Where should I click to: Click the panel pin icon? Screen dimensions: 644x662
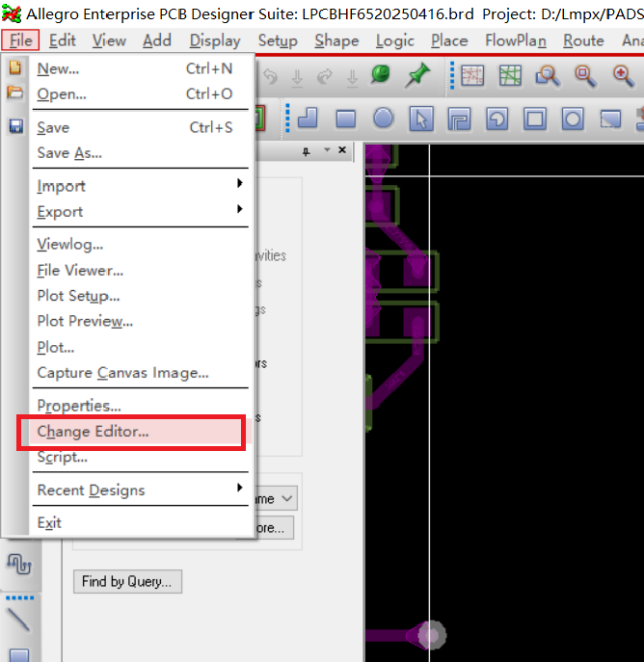[307, 151]
